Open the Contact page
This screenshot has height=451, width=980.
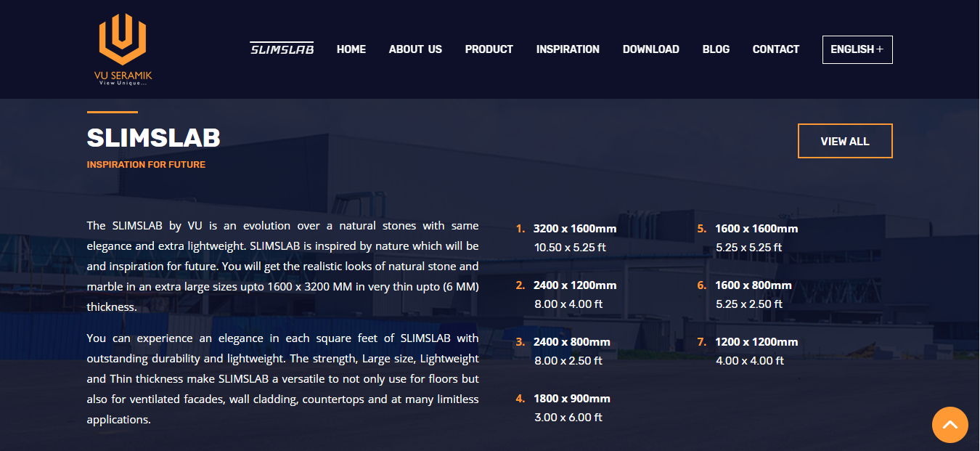click(776, 49)
